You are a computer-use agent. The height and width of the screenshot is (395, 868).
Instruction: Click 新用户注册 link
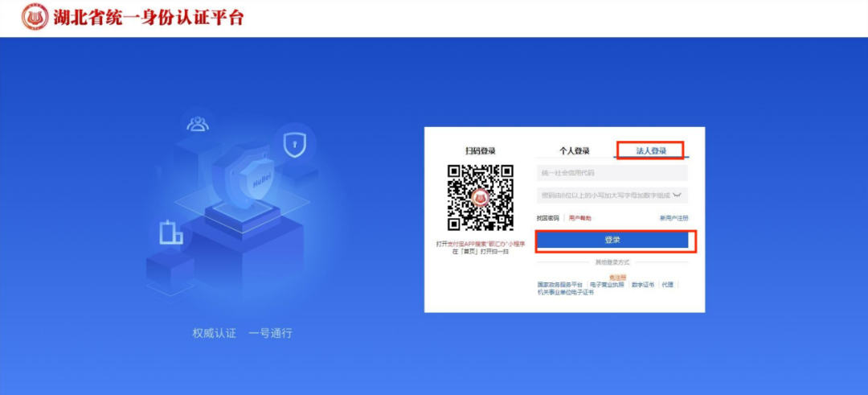[x=674, y=218]
